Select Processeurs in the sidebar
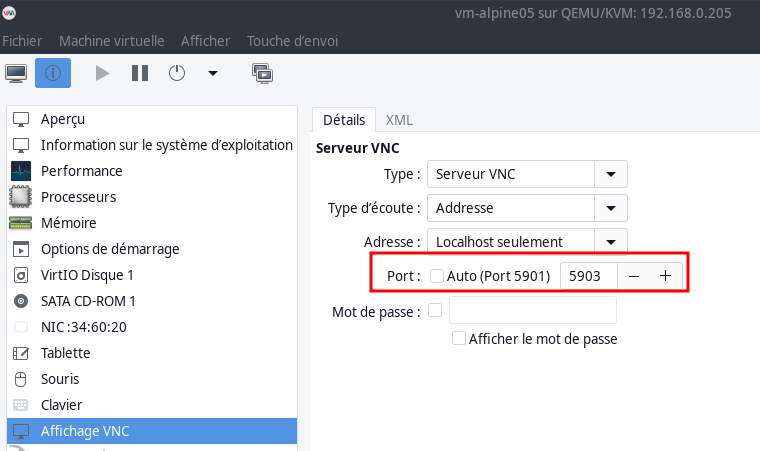The width and height of the screenshot is (760, 451). [x=78, y=197]
